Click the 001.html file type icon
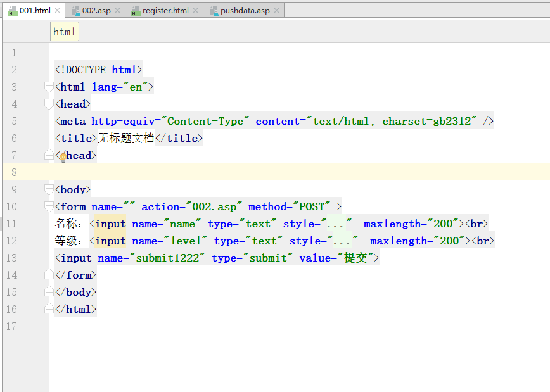Viewport: 550px width, 392px height. coord(13,11)
